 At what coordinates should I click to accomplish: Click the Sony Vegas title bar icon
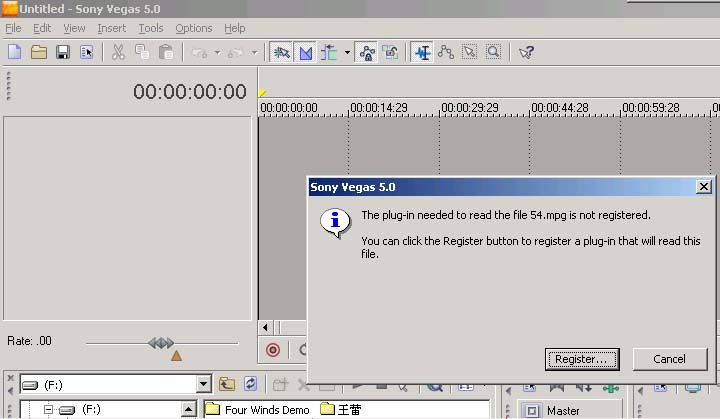(x=10, y=8)
